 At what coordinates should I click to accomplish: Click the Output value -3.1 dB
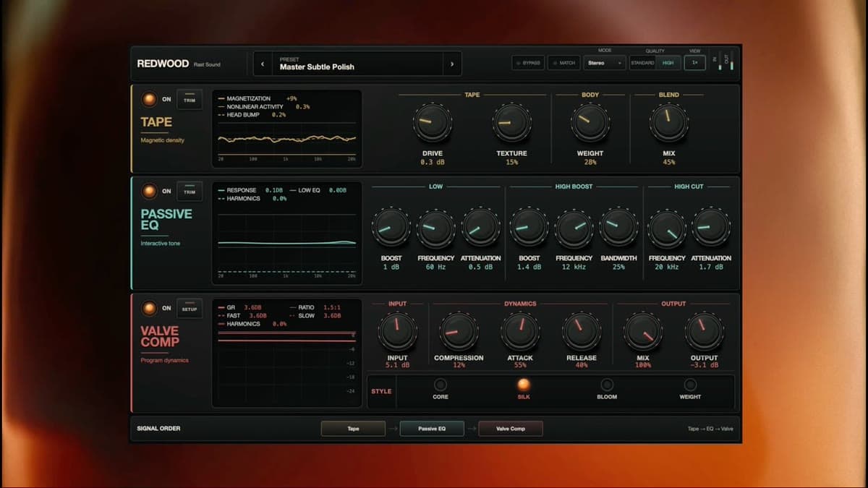(704, 365)
